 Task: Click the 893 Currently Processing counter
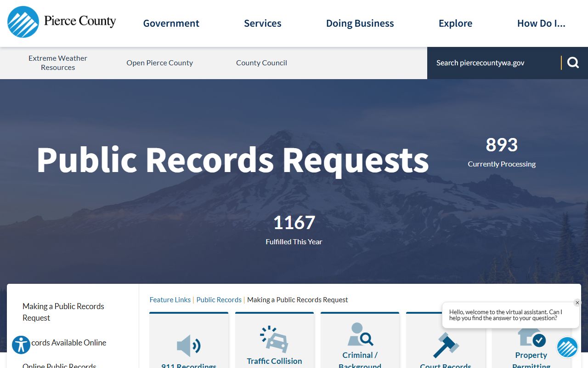(502, 152)
